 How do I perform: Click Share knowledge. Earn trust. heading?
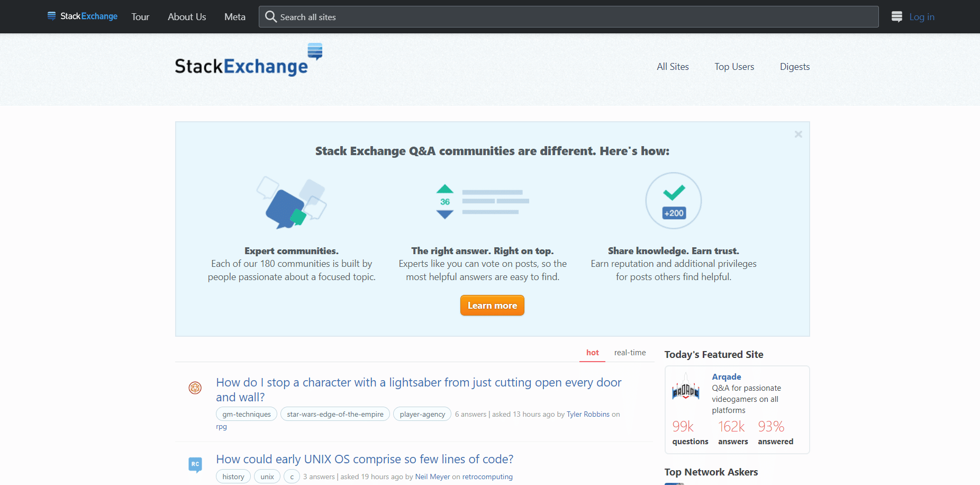coord(674,251)
